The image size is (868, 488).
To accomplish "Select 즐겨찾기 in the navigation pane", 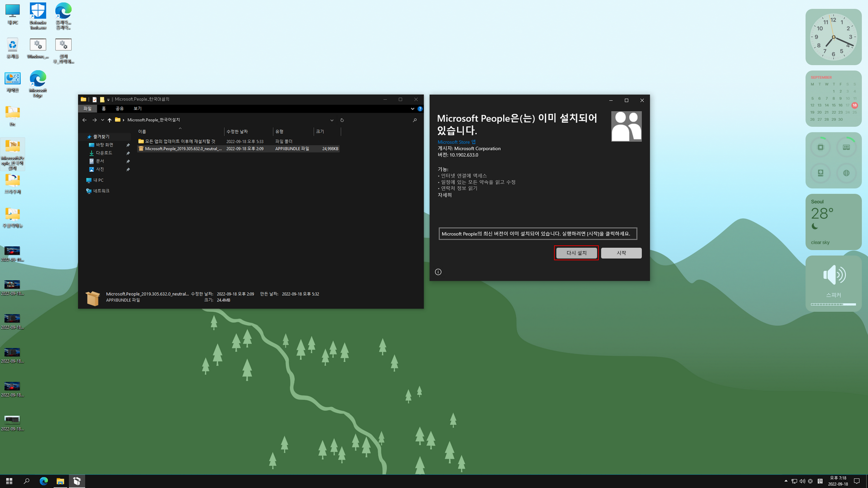I will click(x=101, y=137).
